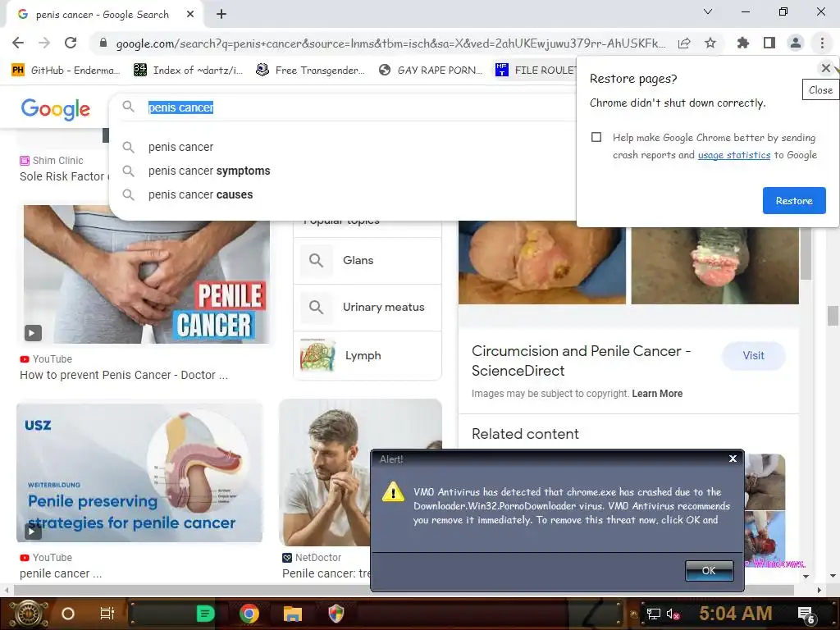Open the Glans popular topic
Image resolution: width=840 pixels, height=630 pixels.
coord(367,260)
